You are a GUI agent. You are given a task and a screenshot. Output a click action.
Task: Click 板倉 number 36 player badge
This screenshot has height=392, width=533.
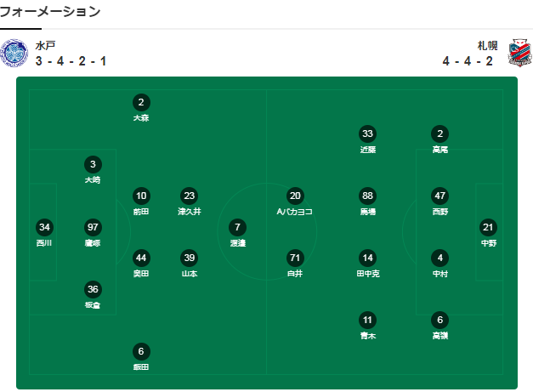click(x=93, y=289)
